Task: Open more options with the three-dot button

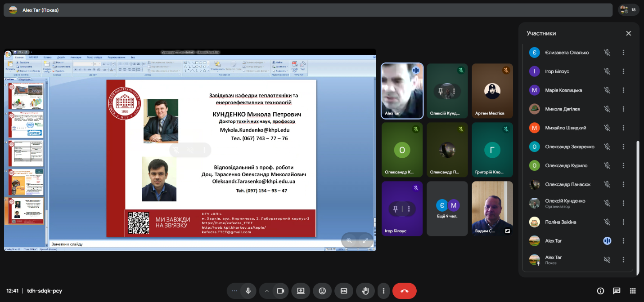Action: [x=383, y=291]
